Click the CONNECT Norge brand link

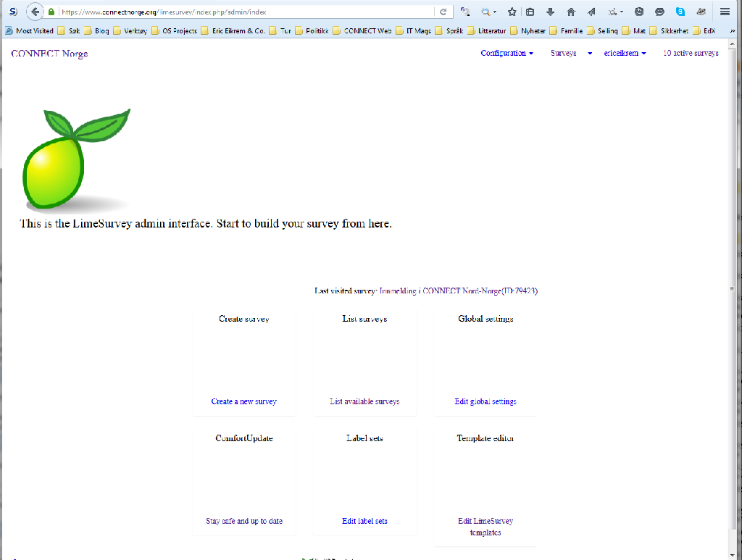[49, 54]
